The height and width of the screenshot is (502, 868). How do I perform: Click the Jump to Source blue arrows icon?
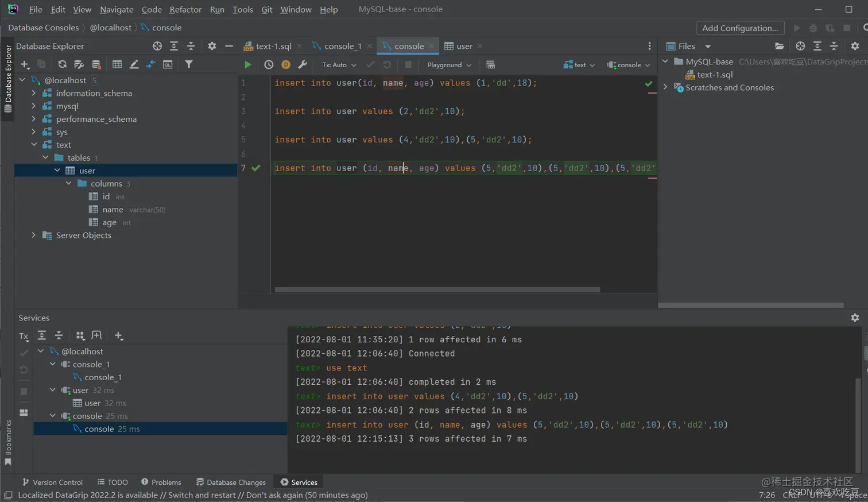point(150,64)
